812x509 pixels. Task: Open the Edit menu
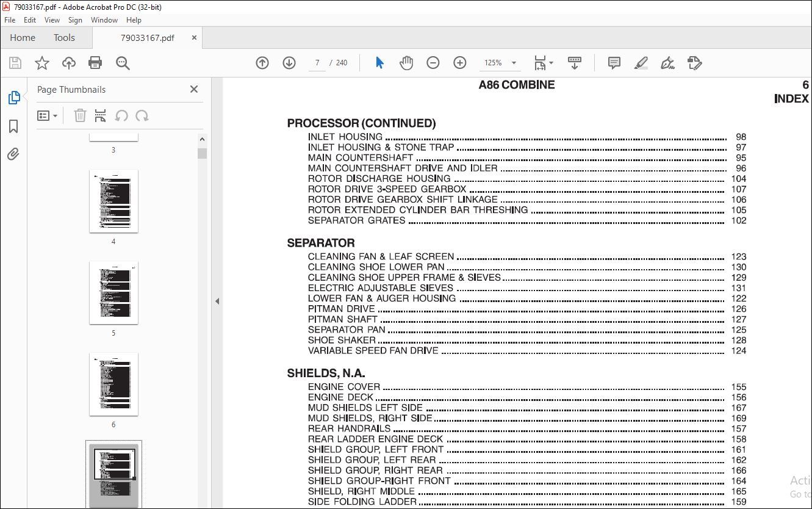click(30, 20)
